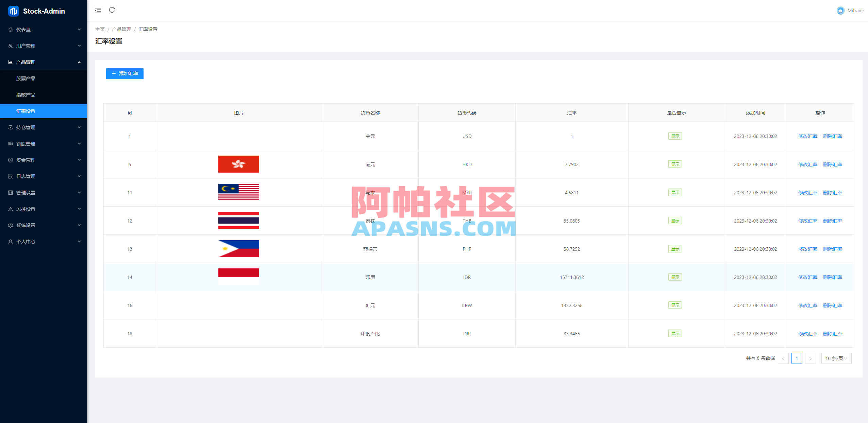The image size is (868, 423).
Task: Click the next page arrow in pagination
Action: 811,358
